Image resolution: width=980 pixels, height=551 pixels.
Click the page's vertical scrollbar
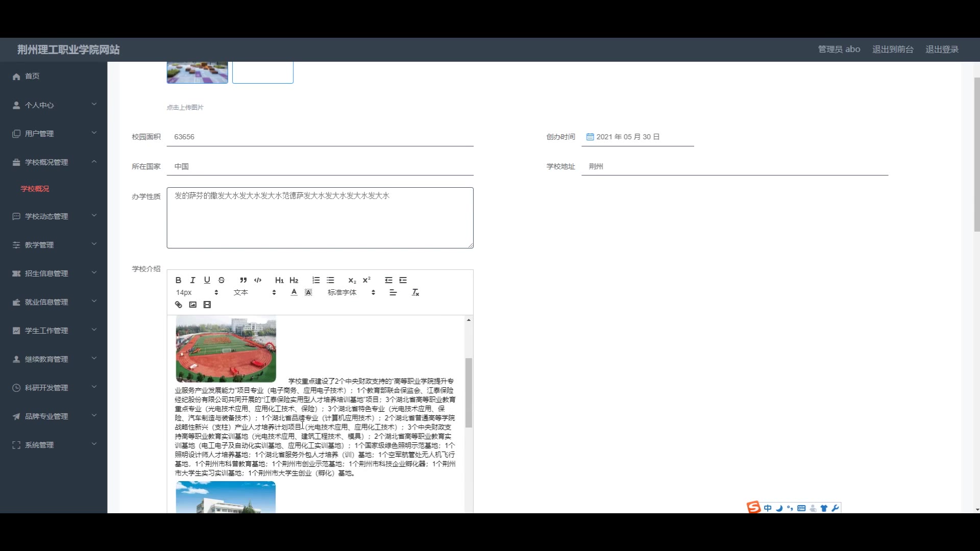click(x=976, y=155)
